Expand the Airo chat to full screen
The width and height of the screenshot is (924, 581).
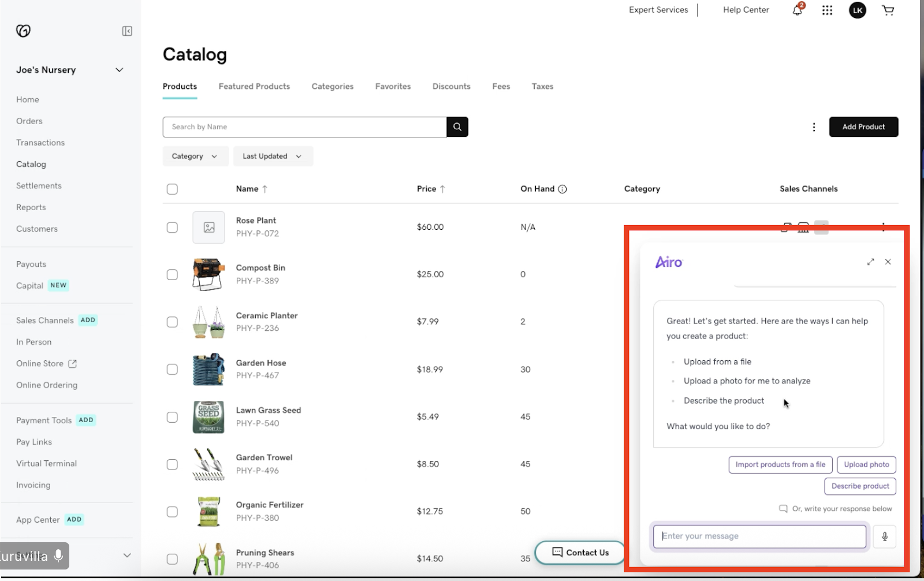(871, 262)
